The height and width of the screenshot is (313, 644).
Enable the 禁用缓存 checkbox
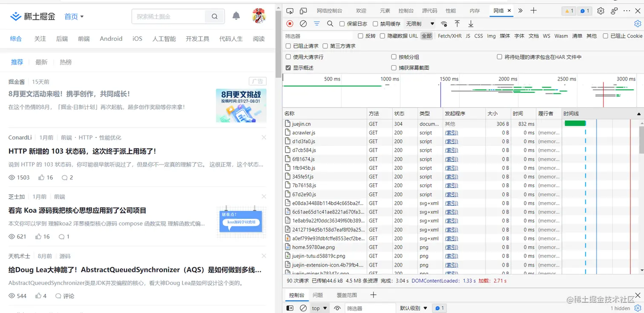375,24
